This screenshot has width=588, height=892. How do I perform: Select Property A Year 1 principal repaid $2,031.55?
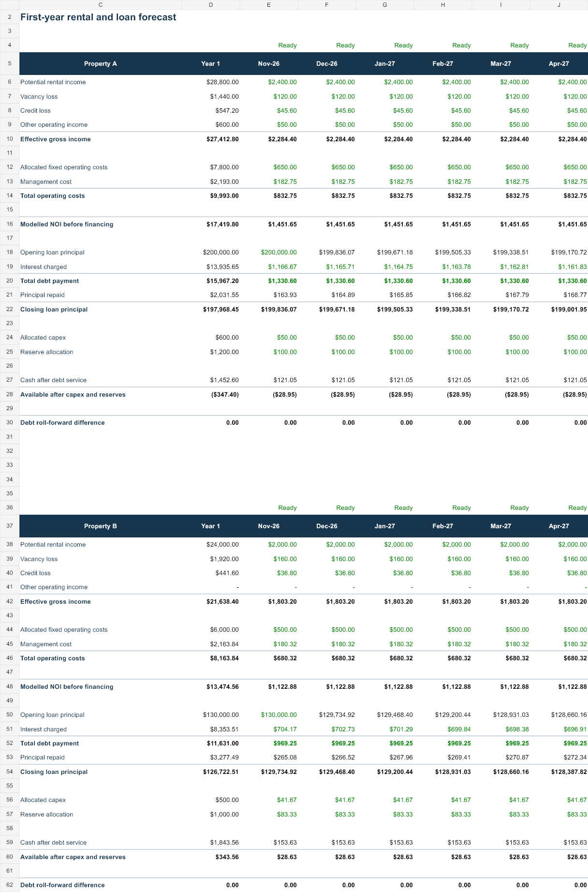[x=224, y=295]
